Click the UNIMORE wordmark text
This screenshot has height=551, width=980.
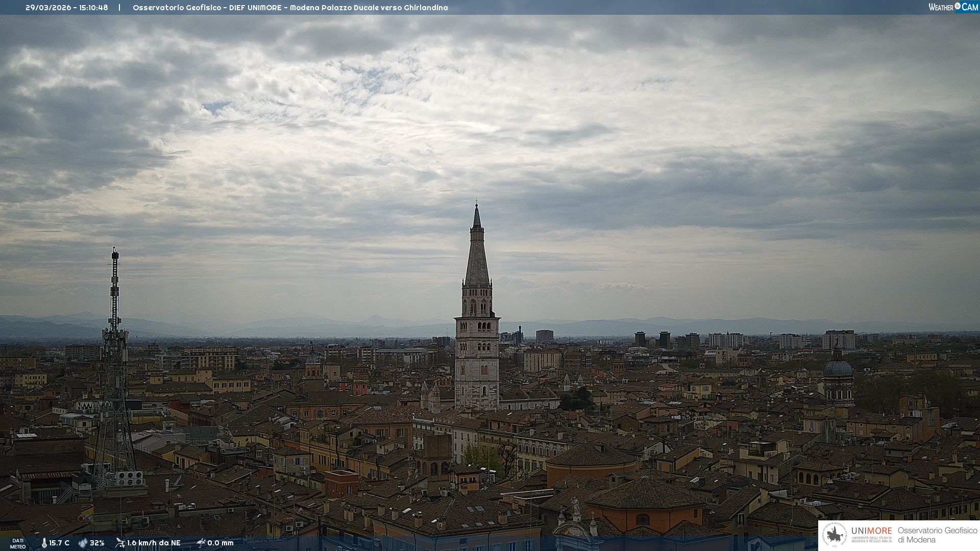click(871, 531)
